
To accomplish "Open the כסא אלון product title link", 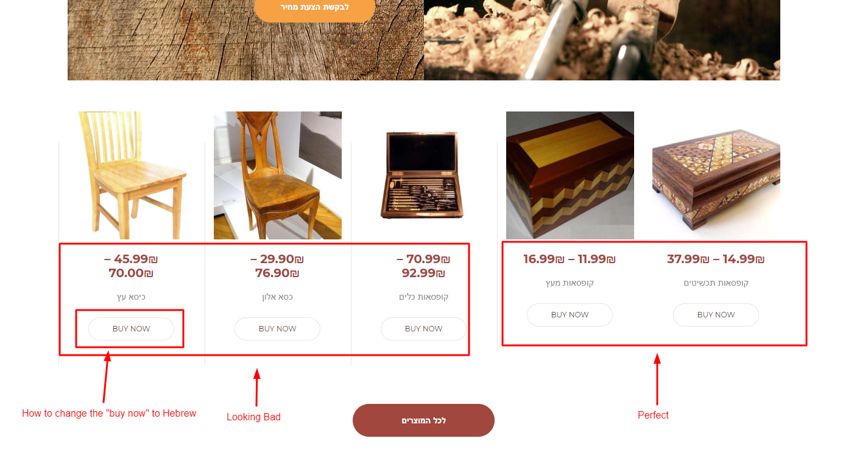I will (x=277, y=297).
